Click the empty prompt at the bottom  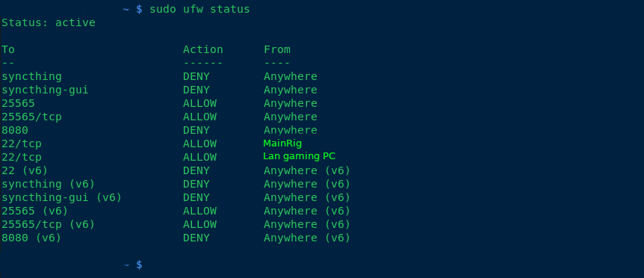[x=133, y=265]
